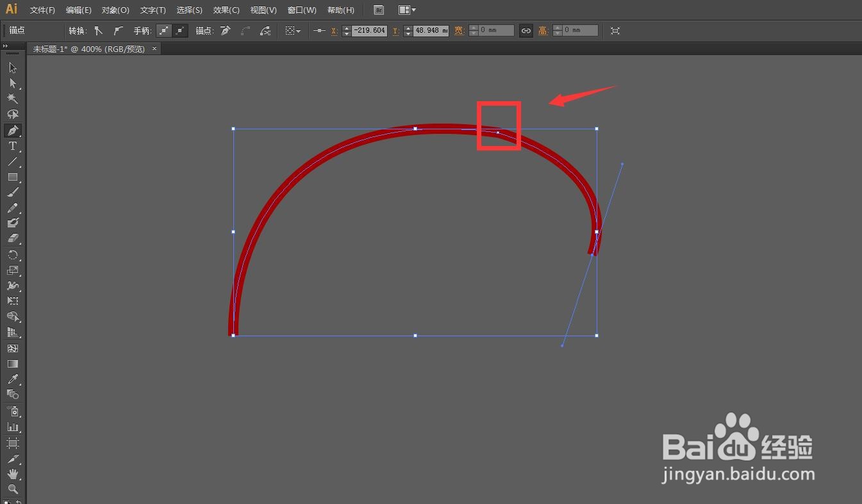The width and height of the screenshot is (862, 504).
Task: Choose the Mesh tool
Action: (x=13, y=348)
